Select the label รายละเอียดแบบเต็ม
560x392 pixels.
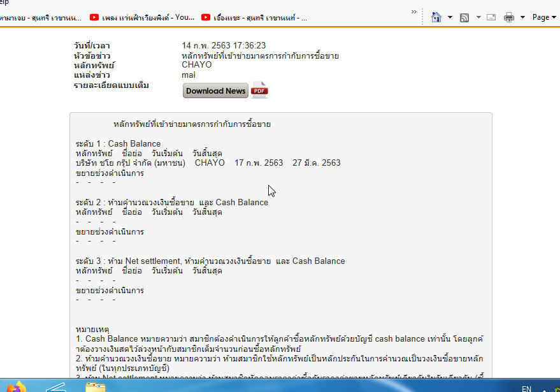(x=111, y=85)
